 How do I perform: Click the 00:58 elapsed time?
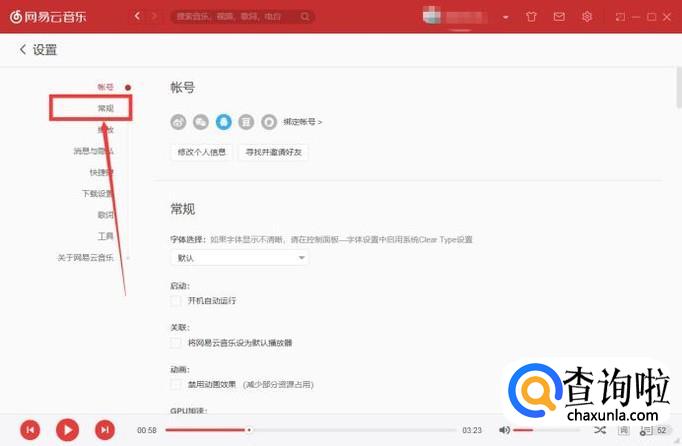click(x=147, y=430)
